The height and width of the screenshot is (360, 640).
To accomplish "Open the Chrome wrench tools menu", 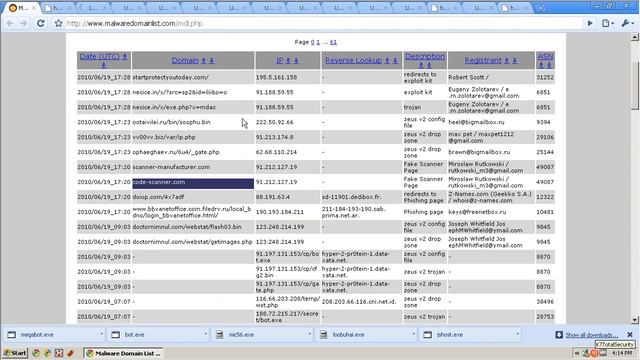I will [627, 23].
